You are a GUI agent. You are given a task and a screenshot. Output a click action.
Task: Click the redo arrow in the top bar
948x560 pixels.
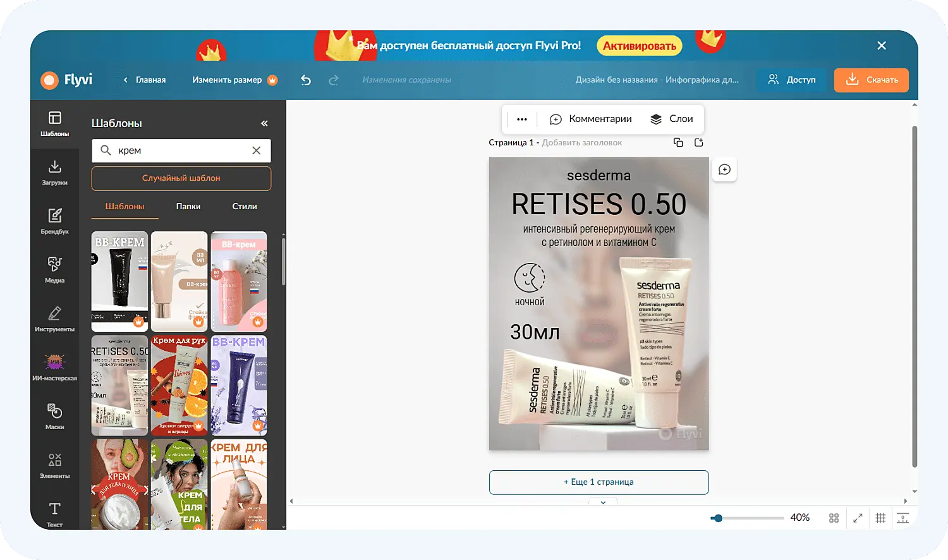pos(334,80)
